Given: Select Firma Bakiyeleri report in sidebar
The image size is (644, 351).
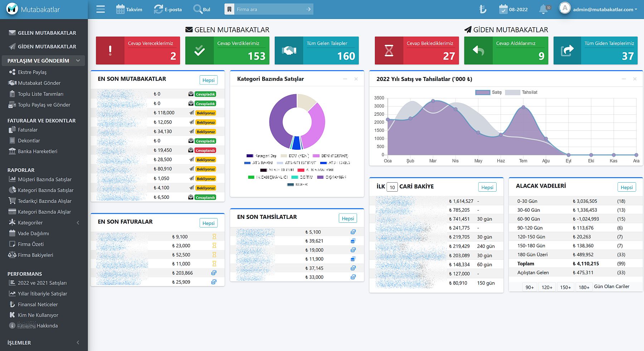Looking at the screenshot, I should click(x=35, y=255).
